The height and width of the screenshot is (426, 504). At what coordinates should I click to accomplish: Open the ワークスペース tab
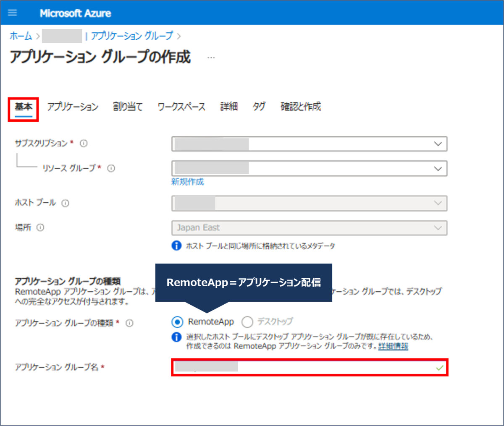pos(181,107)
